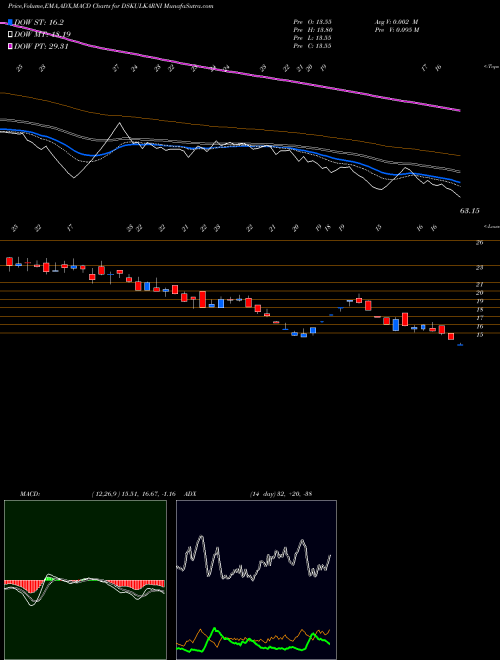500x660 pixels.
Task: Click the price axis label 21
Action: 479,285
